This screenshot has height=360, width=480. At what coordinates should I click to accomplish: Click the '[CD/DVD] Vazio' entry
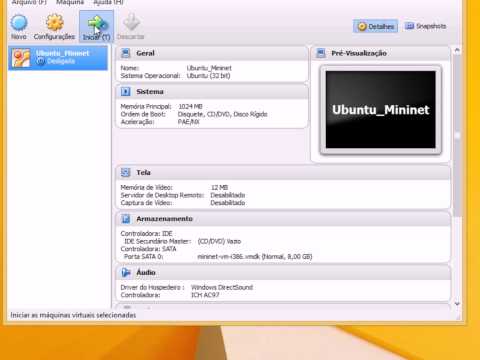click(x=219, y=241)
